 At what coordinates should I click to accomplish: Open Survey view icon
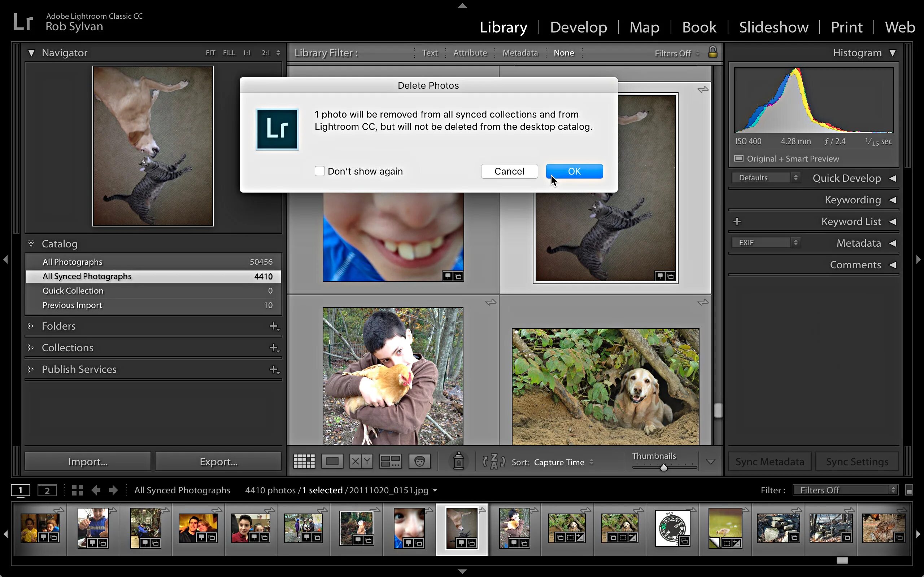point(390,461)
